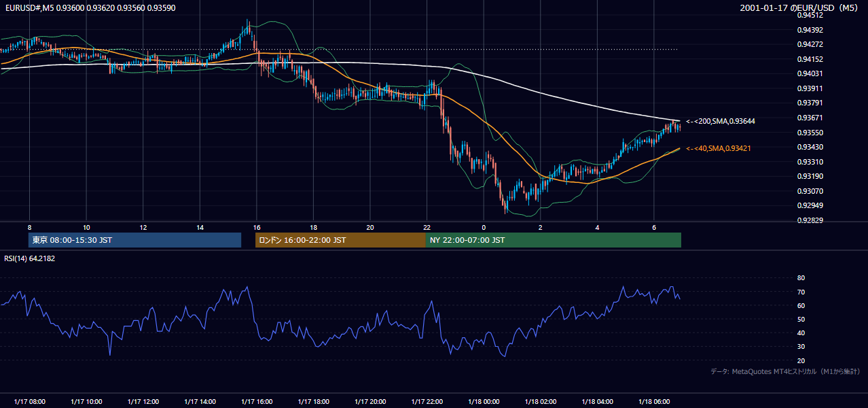Click price axis value 0.94272
Image resolution: width=868 pixels, height=408 pixels.
click(810, 44)
